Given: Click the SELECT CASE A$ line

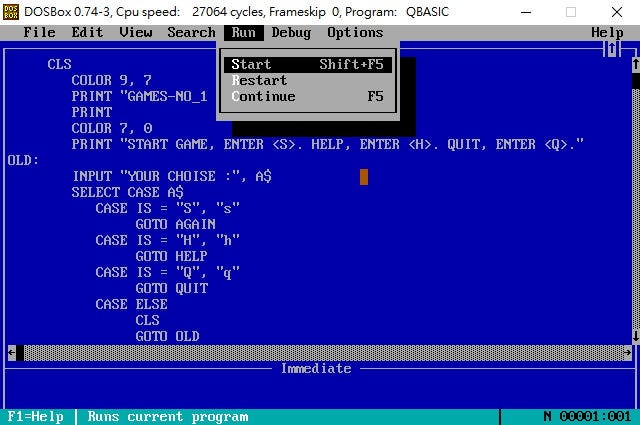Looking at the screenshot, I should (x=127, y=192).
